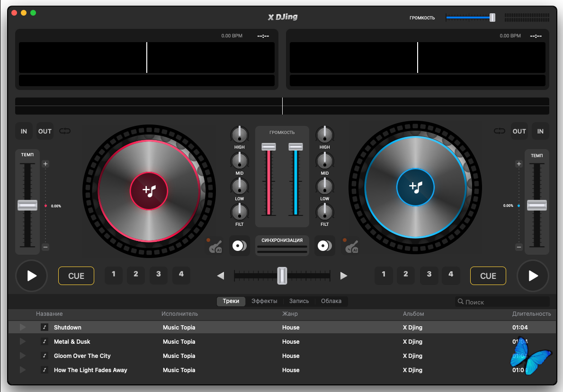Sort tracks by the Название column

point(49,314)
